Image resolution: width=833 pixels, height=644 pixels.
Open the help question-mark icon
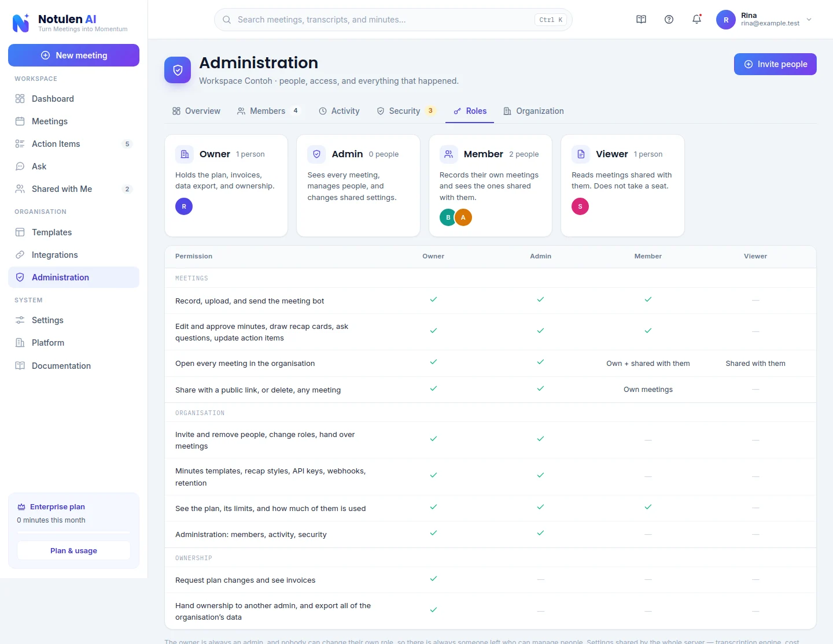click(x=669, y=20)
